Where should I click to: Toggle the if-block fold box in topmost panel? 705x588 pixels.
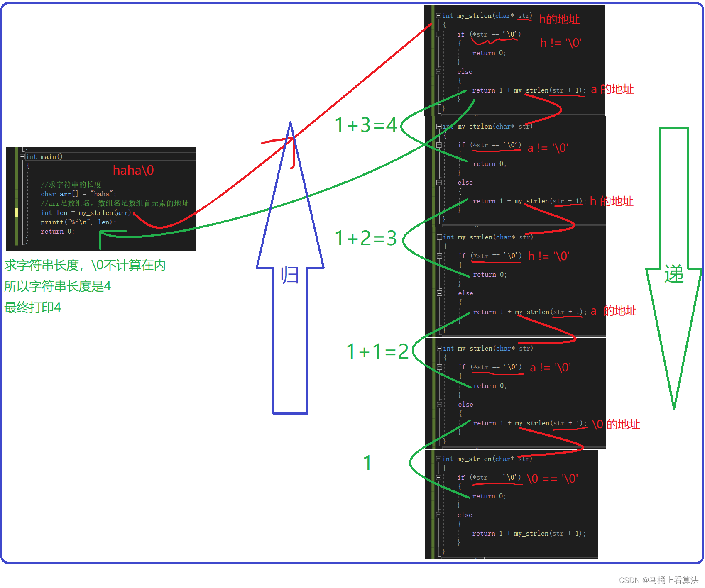click(438, 34)
